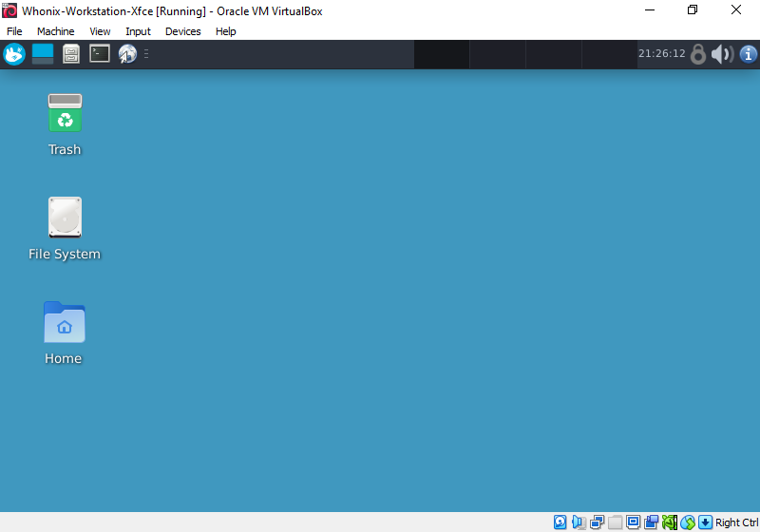
Task: Open the Xfce applications menu mouse icon
Action: 13,54
